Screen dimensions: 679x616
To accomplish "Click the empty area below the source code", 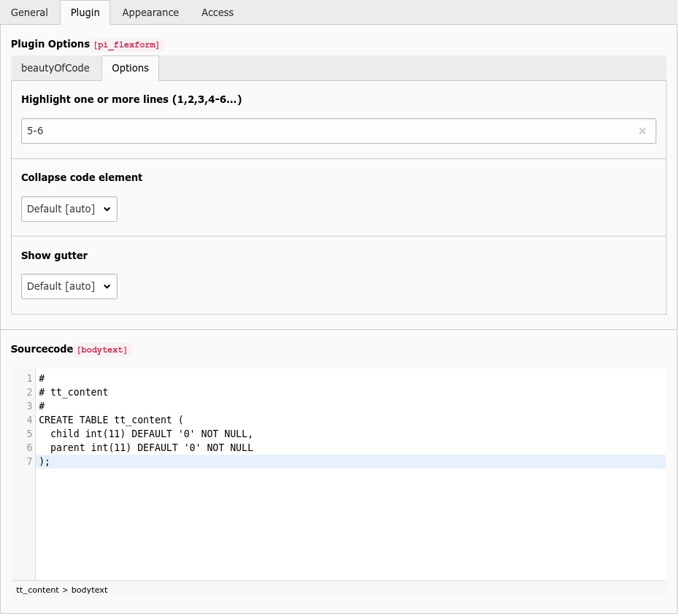I will [350, 525].
